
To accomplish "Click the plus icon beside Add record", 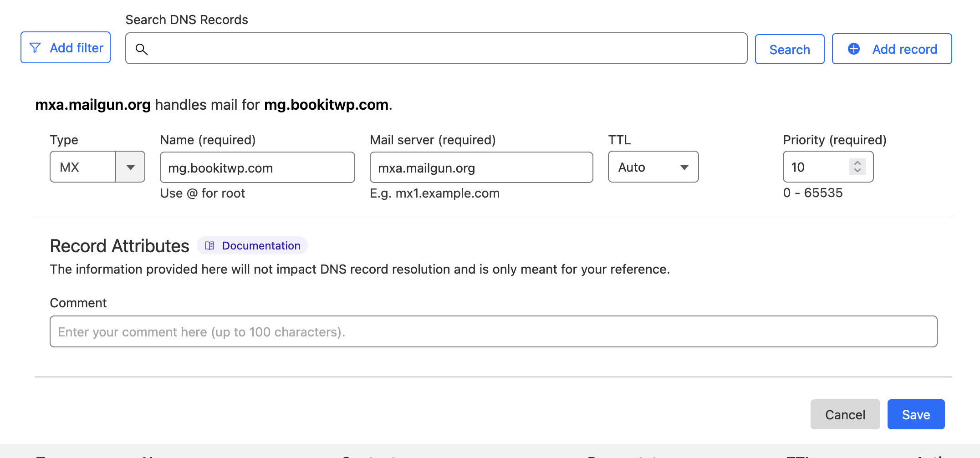I will point(853,49).
